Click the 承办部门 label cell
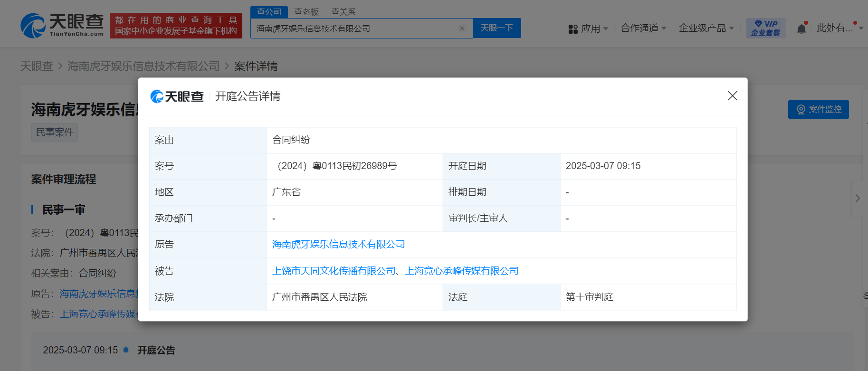 (208, 219)
